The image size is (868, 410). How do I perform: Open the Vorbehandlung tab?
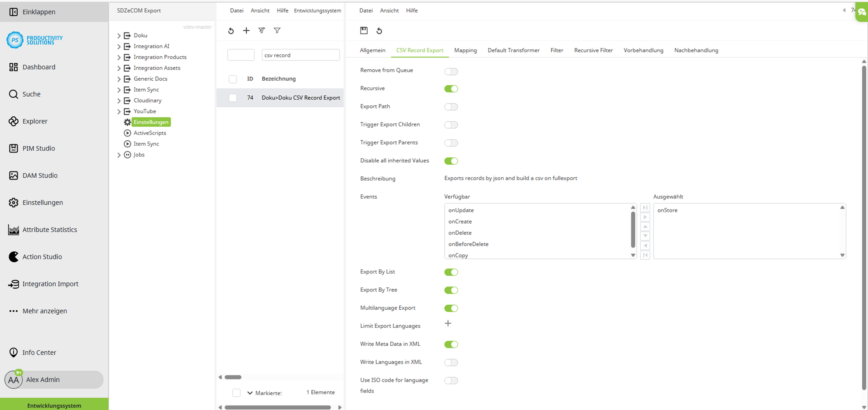pyautogui.click(x=643, y=50)
